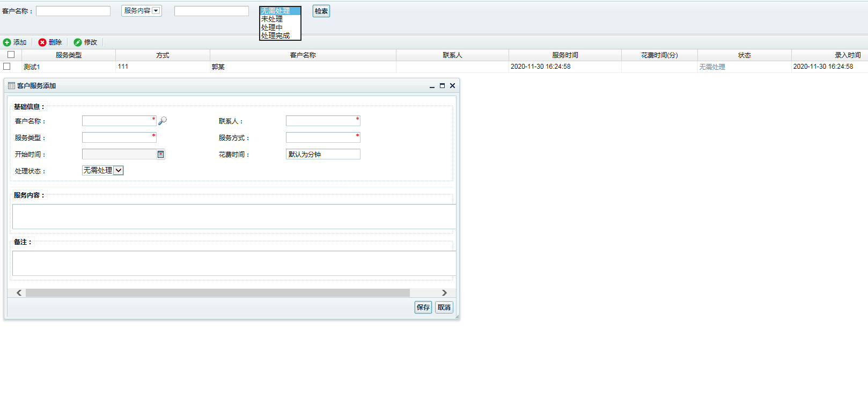This screenshot has height=394, width=868.
Task: Focus the 服务方式 input field
Action: pyautogui.click(x=323, y=137)
